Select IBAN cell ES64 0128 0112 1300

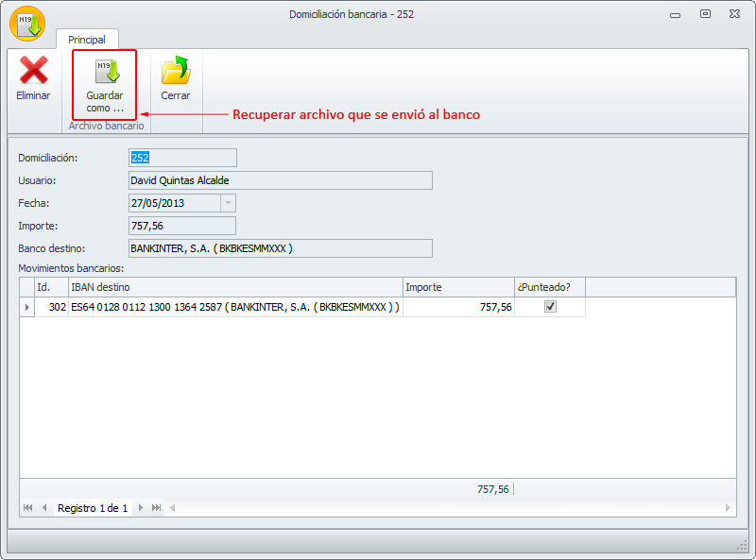coord(235,307)
